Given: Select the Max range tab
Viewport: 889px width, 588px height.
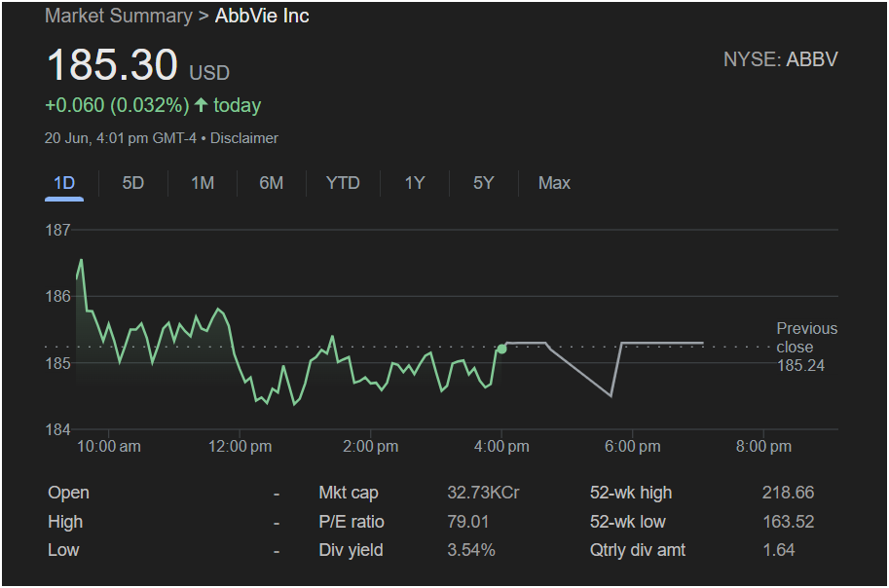Looking at the screenshot, I should click(554, 183).
